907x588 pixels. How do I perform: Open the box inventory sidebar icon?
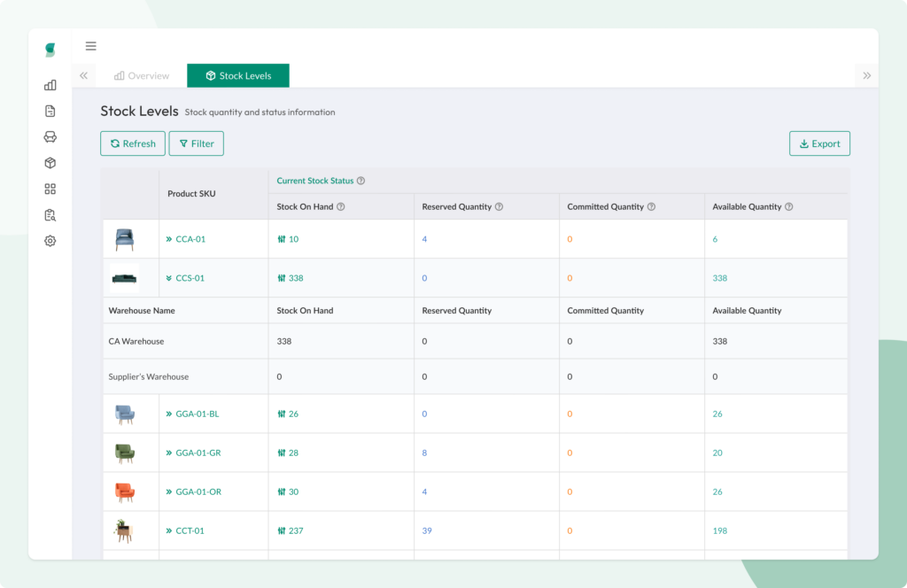coord(50,163)
